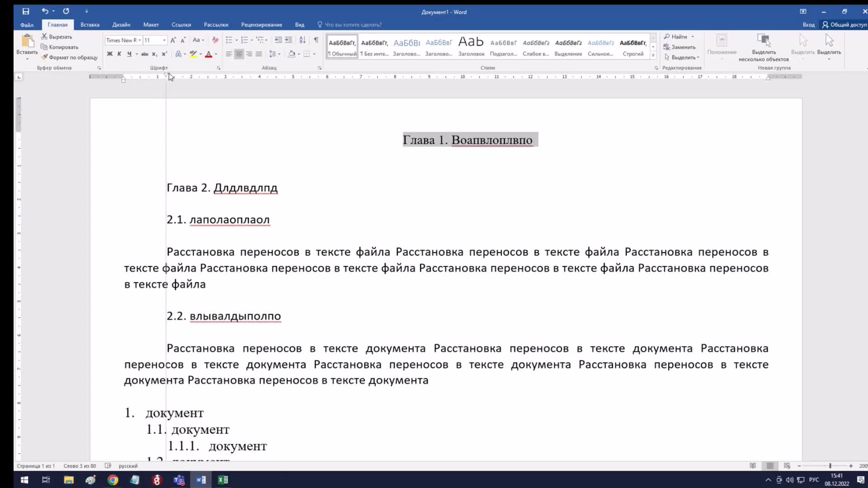The height and width of the screenshot is (488, 868).
Task: Decrease the paragraph indent
Action: [x=278, y=40]
